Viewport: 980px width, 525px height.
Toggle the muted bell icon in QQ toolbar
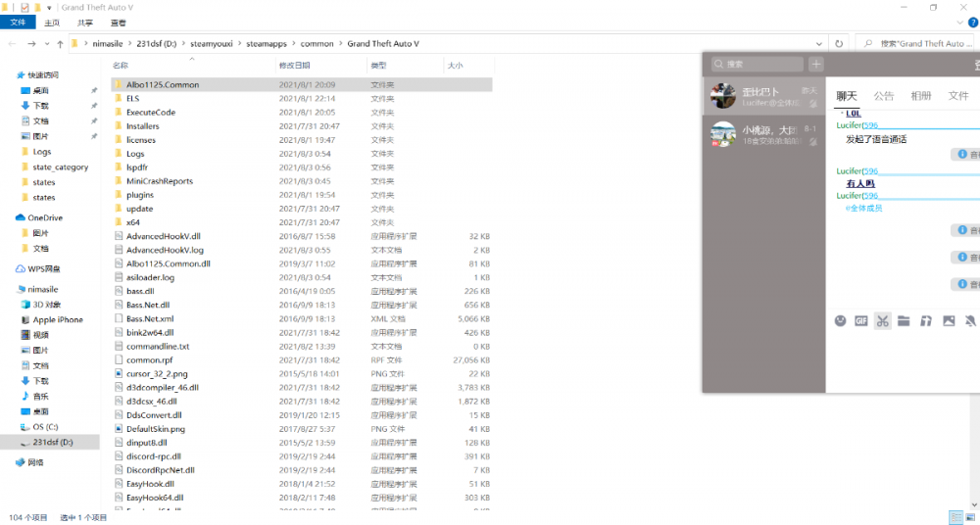(970, 320)
